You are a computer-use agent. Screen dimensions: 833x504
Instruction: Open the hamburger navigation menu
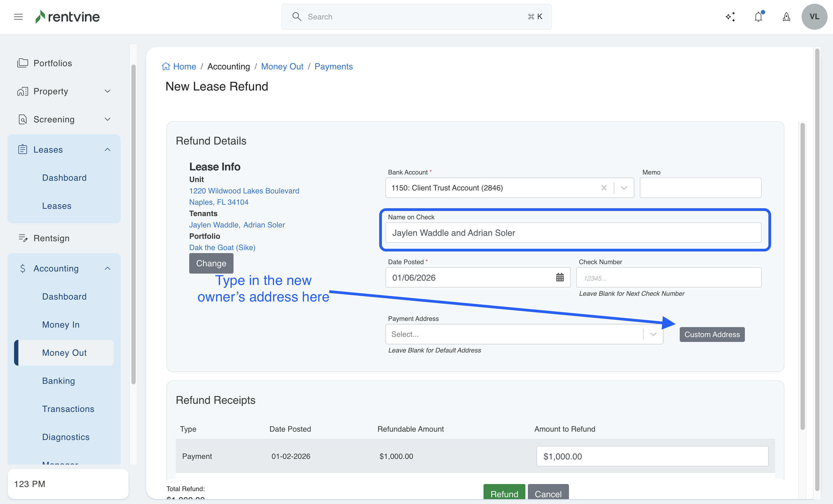[18, 16]
